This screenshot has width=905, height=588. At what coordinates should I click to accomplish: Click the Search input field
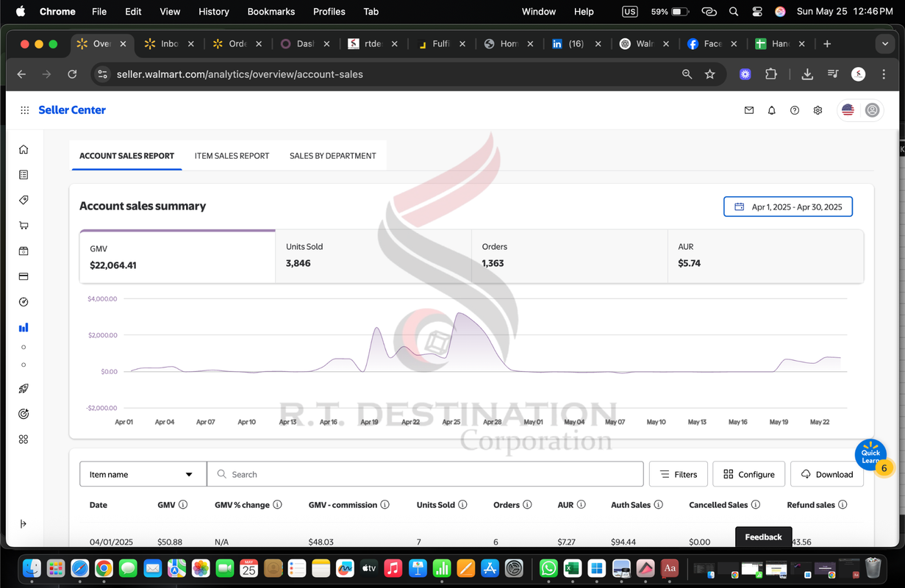pyautogui.click(x=425, y=474)
